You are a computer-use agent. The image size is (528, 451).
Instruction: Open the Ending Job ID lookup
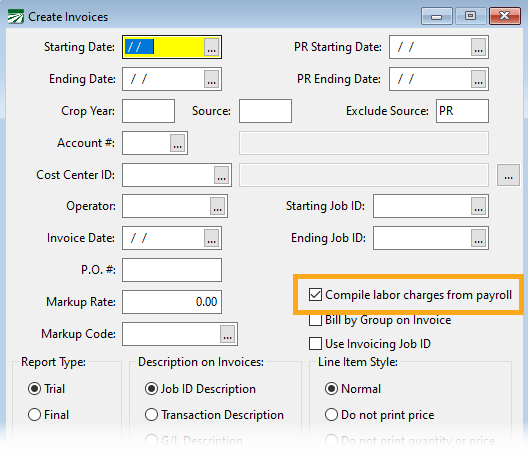(x=478, y=238)
